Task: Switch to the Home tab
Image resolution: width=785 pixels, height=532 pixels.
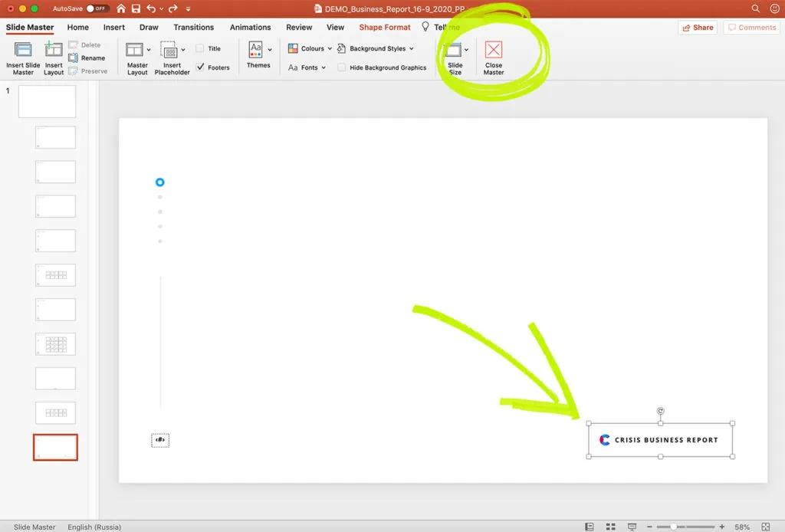Action: [x=78, y=27]
